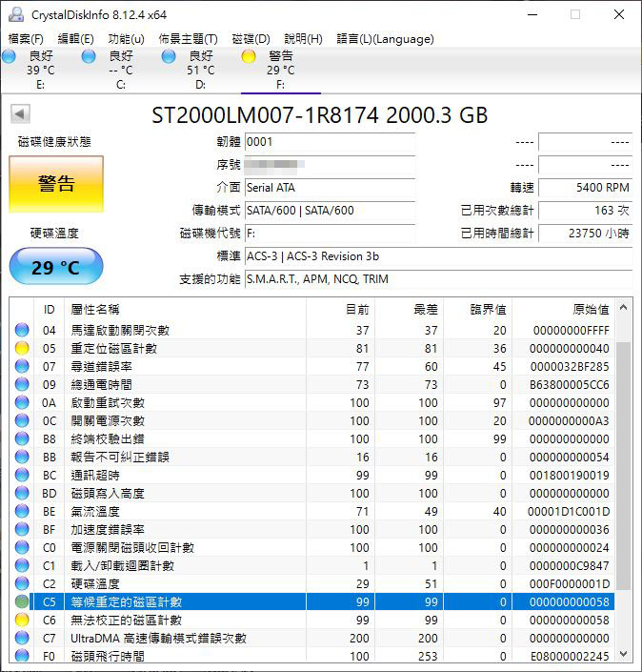Open the 檔案(F) menu
642x672 pixels.
(x=26, y=39)
